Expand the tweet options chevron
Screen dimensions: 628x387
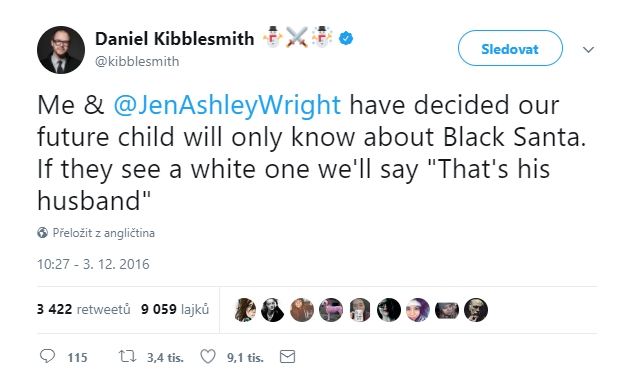coord(588,50)
